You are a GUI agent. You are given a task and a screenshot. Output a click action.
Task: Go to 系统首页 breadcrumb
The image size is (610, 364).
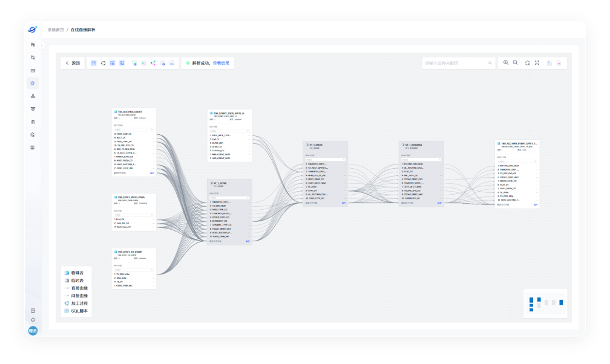coord(56,30)
